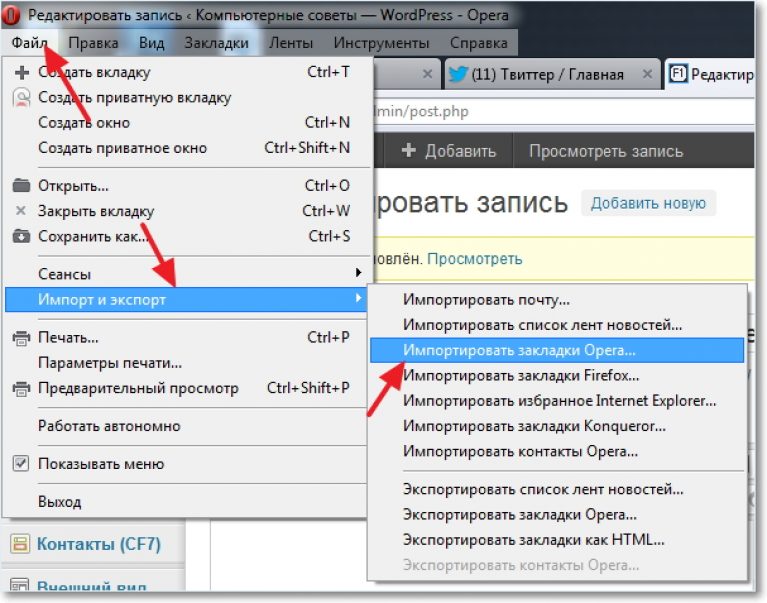Screen dimensions: 767x603
Task: Click the private tab icon beside Создать приватную вкладку
Action: (x=22, y=97)
